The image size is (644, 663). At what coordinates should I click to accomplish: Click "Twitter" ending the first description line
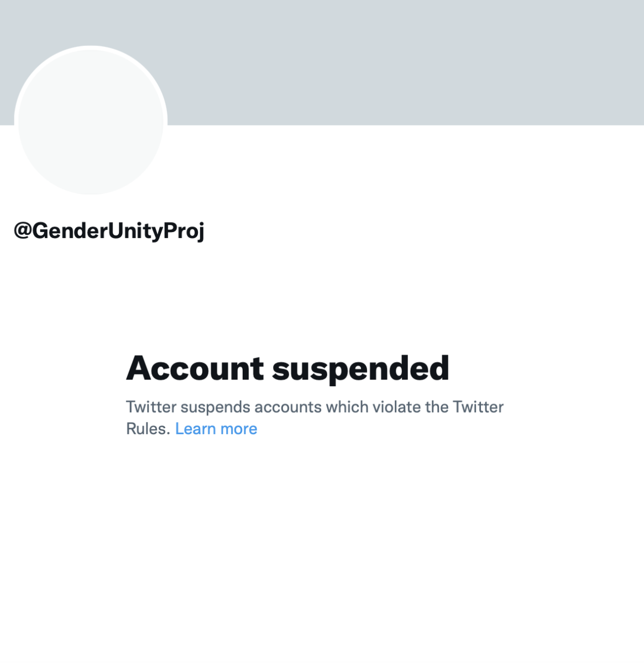click(478, 407)
